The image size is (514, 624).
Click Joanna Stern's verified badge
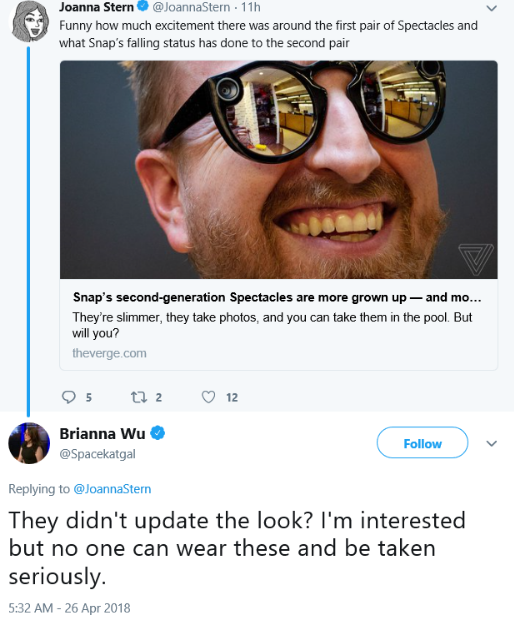(143, 6)
